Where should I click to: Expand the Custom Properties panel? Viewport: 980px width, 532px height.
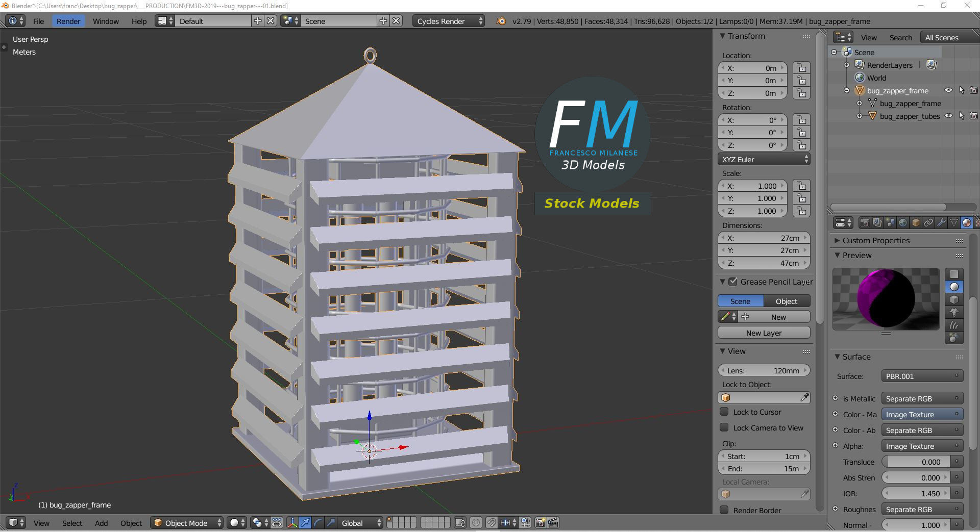837,240
